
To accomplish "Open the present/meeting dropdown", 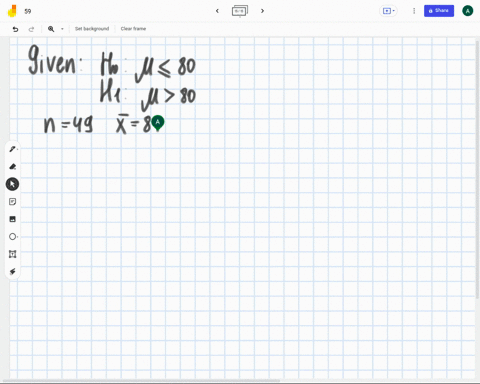I will pos(389,11).
